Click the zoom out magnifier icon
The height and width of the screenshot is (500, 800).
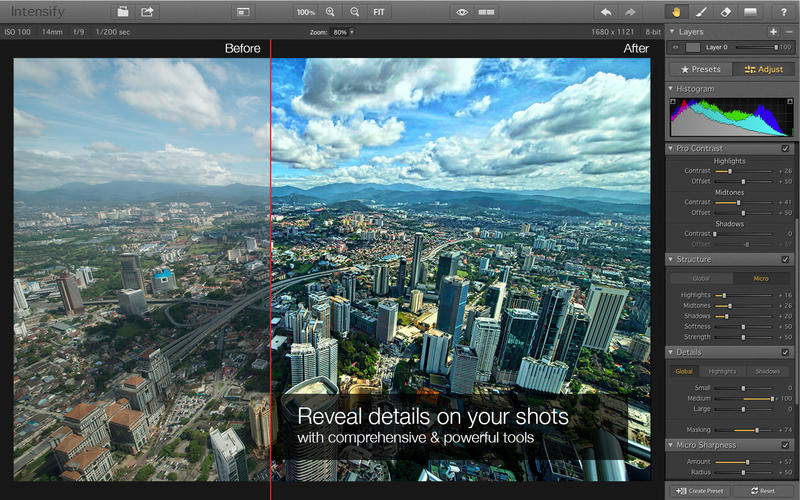tap(354, 12)
